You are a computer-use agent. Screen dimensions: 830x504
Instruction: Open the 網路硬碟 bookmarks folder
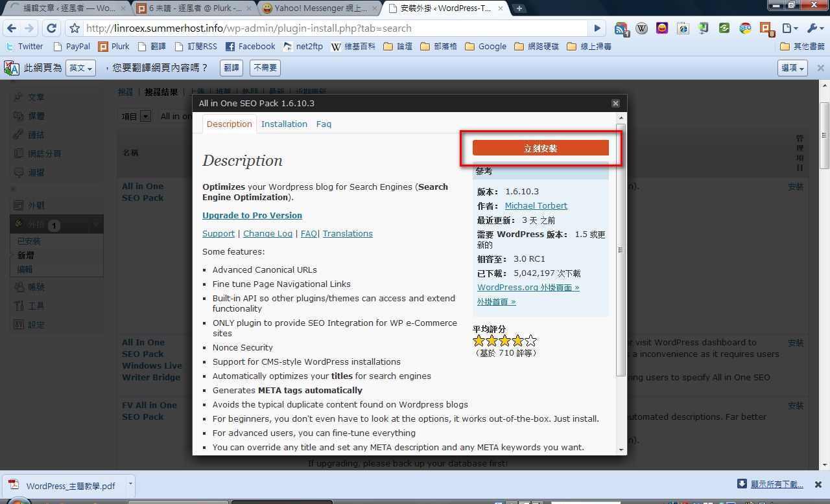coord(536,47)
